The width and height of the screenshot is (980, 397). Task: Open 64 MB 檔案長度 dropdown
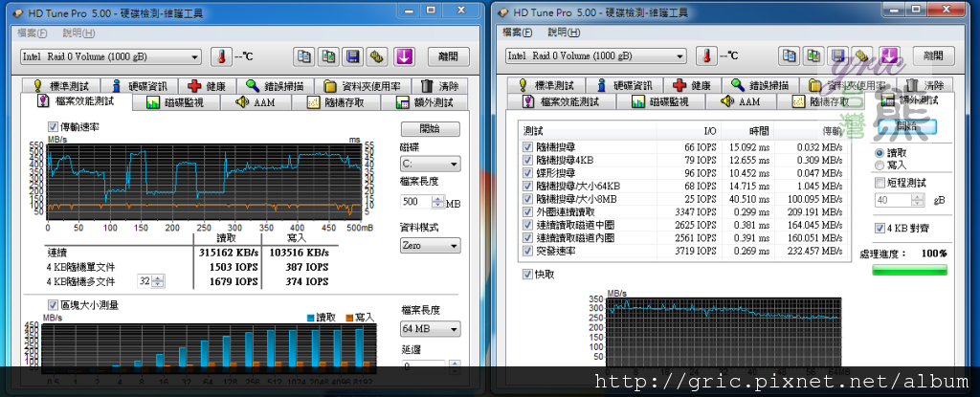[430, 329]
